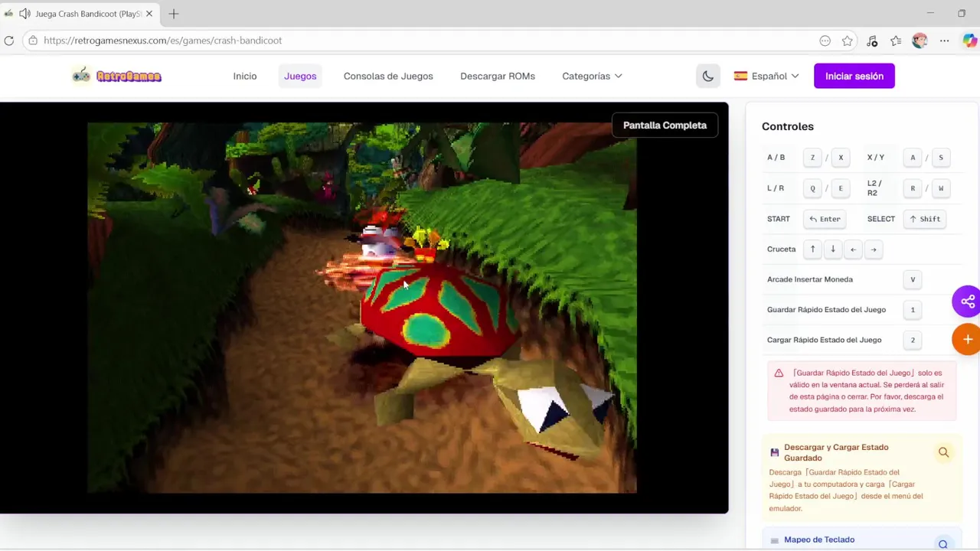Click the orange plus floating button
This screenshot has height=551, width=980.
(x=966, y=339)
